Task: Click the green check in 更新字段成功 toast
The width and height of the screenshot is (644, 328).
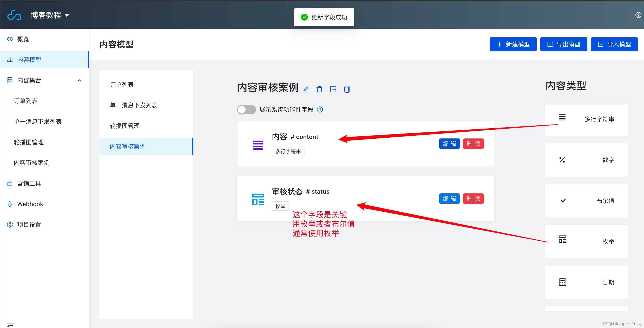Action: (304, 17)
